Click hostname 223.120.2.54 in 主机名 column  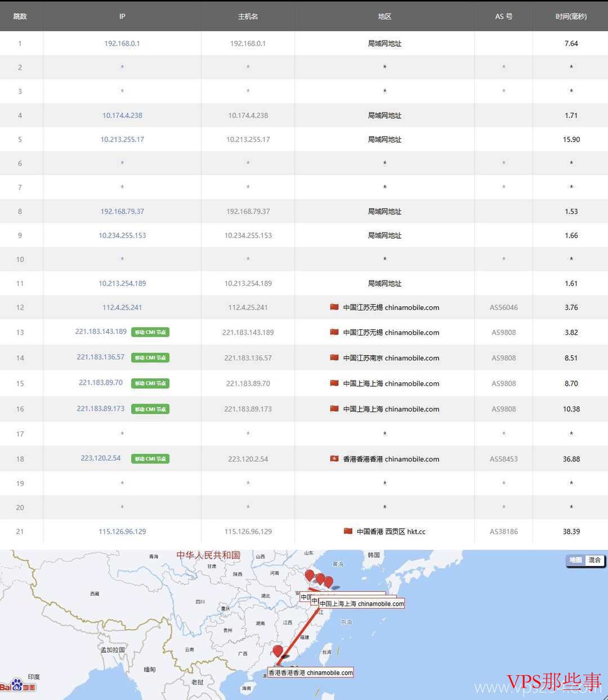click(248, 459)
